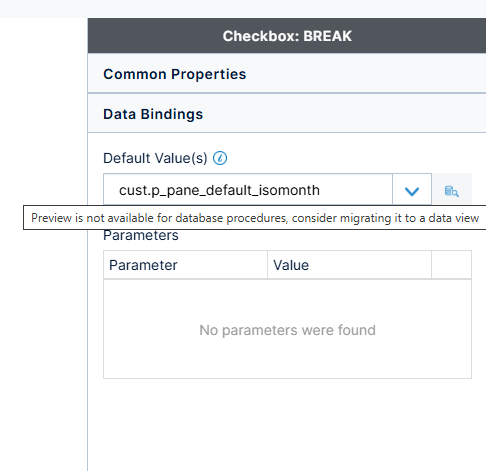The width and height of the screenshot is (486, 471).
Task: Click the Value column header
Action: [x=349, y=265]
